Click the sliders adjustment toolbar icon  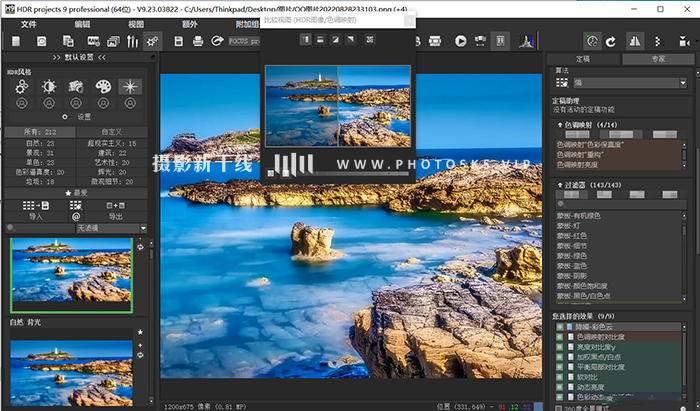pos(133,42)
